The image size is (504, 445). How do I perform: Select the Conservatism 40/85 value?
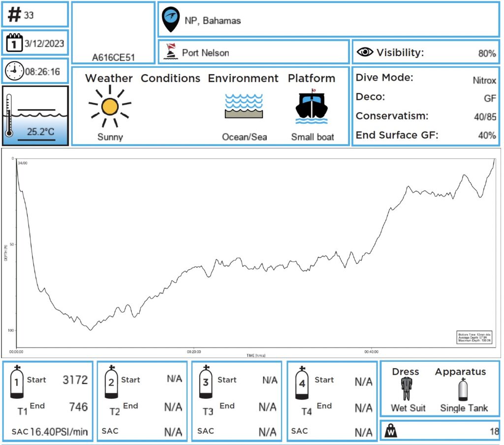pyautogui.click(x=484, y=117)
